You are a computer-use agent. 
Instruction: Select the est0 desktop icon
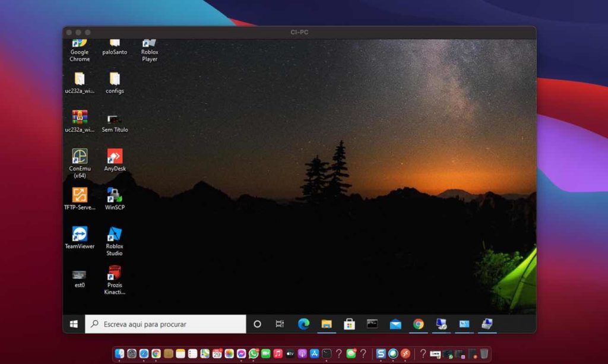[80, 278]
